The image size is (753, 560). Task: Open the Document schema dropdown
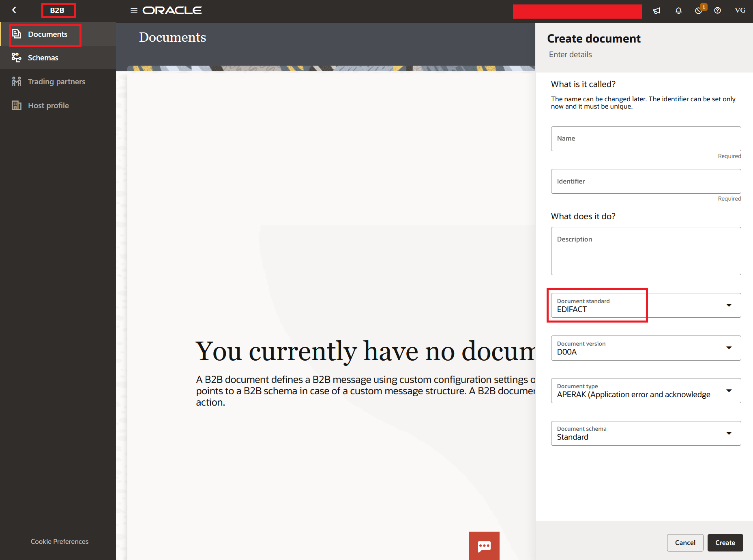[646, 433]
